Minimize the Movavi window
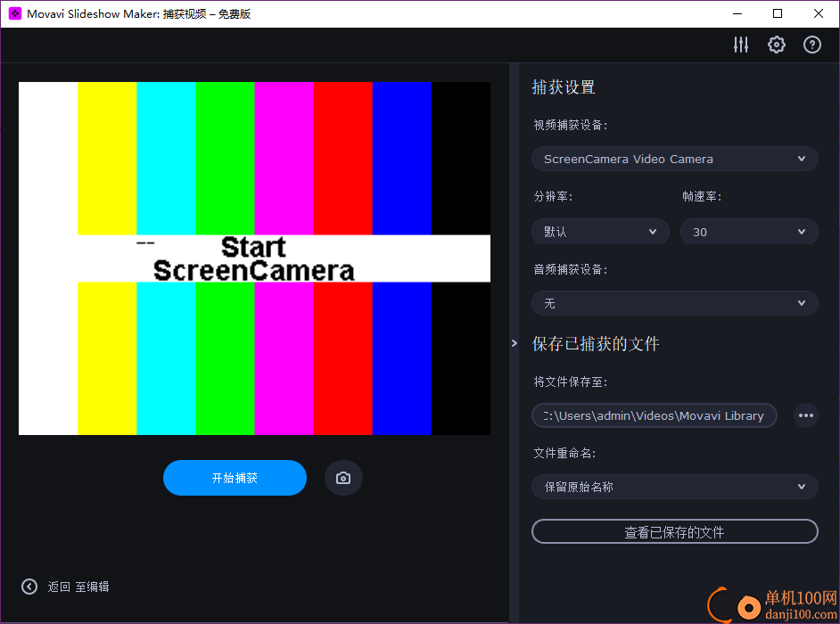The height and width of the screenshot is (624, 840). [737, 14]
